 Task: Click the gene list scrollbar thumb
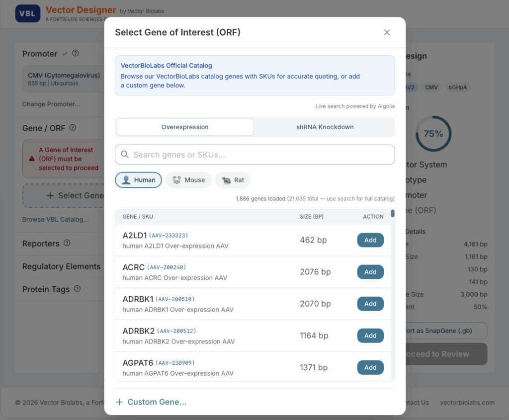[x=393, y=213]
